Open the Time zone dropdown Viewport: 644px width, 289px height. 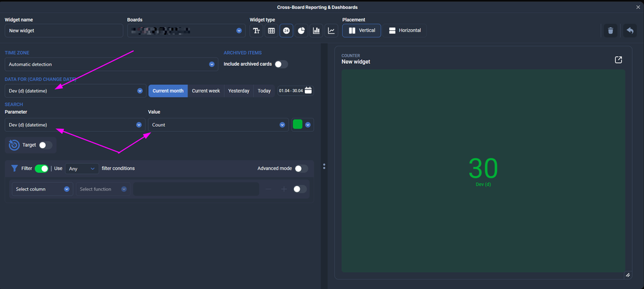(112, 64)
